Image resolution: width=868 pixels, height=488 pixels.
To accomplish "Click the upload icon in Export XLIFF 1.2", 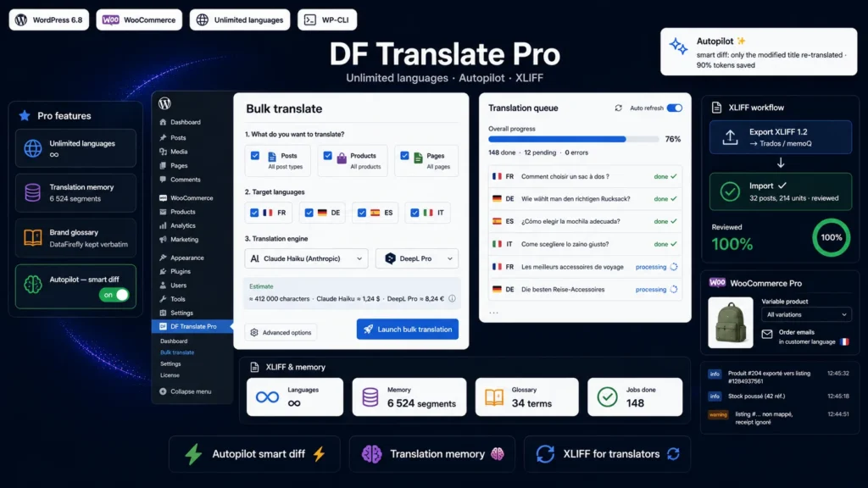I will [x=730, y=137].
